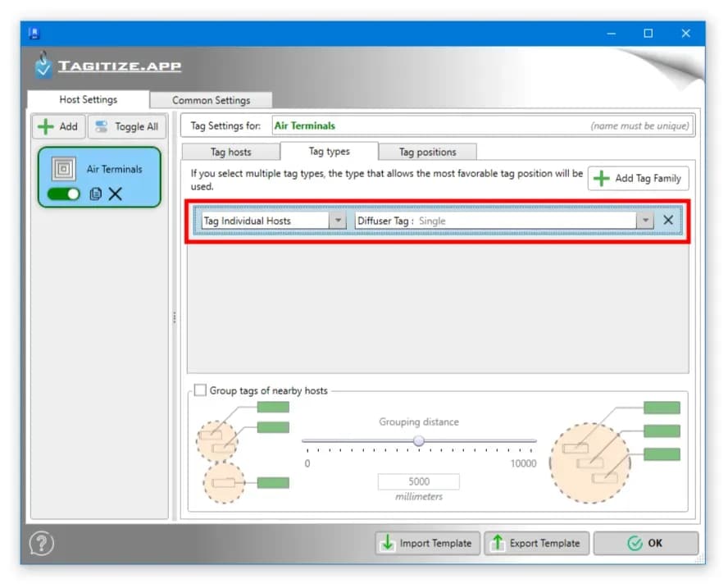The width and height of the screenshot is (728, 588).
Task: Toggle the Air Terminals enable switch
Action: [x=64, y=194]
